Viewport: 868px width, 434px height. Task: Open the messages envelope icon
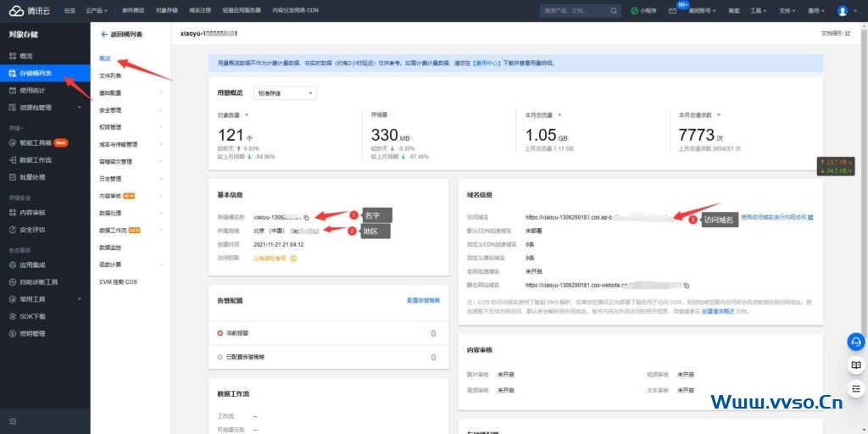tap(672, 11)
